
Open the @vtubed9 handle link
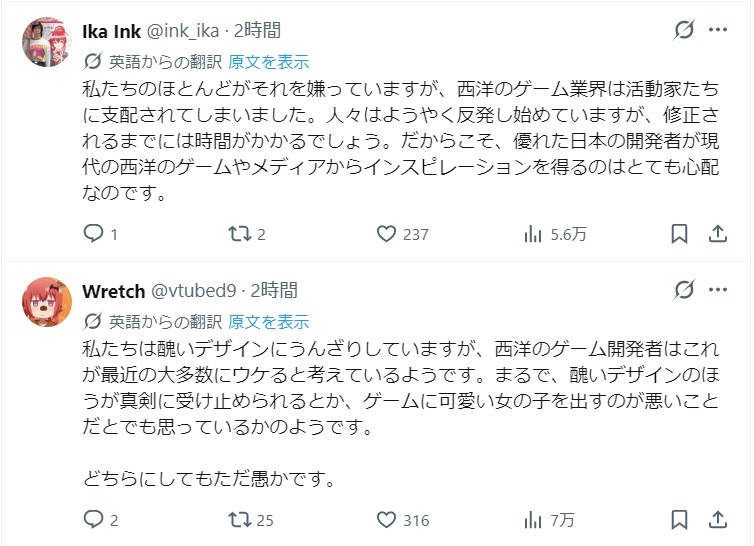(193, 291)
